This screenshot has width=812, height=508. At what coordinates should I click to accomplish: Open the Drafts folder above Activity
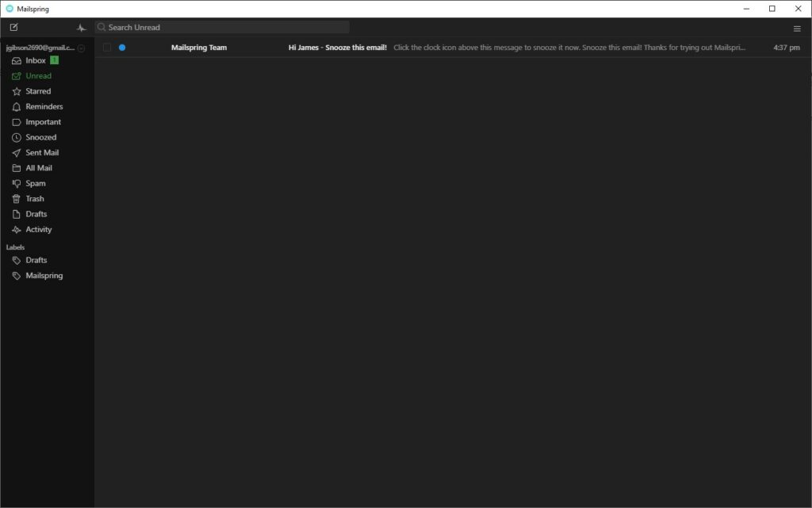[x=36, y=214]
